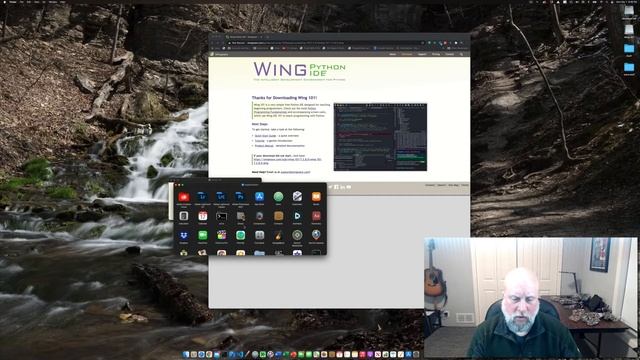Open Home in Wing site navigation
640x360 pixels.
point(392,54)
